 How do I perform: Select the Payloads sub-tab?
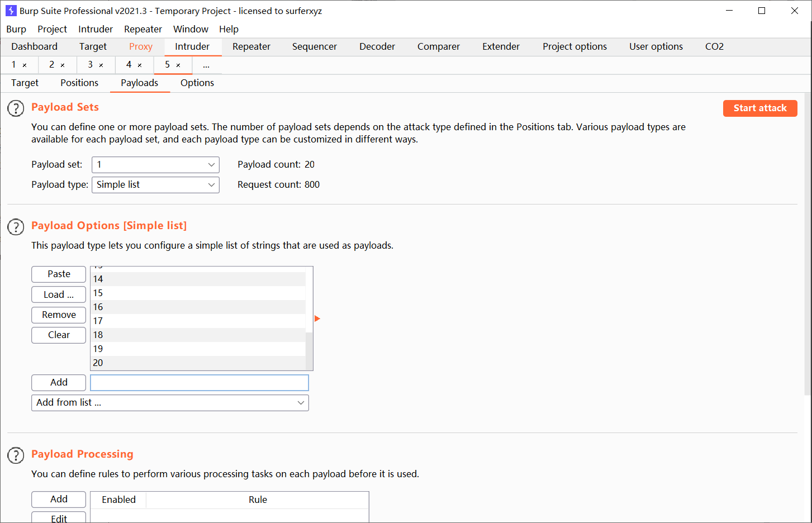pos(140,83)
